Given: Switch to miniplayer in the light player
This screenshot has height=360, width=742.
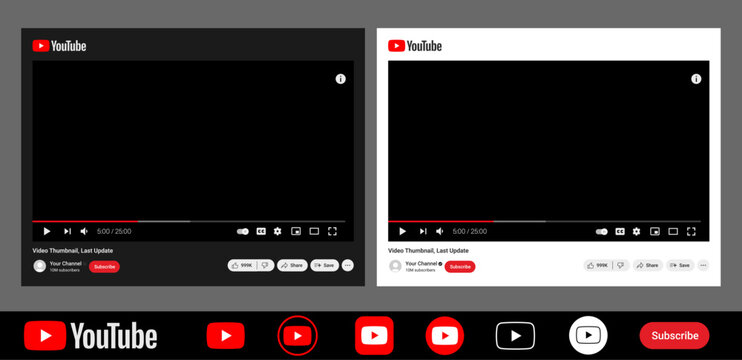Looking at the screenshot, I should tap(655, 231).
